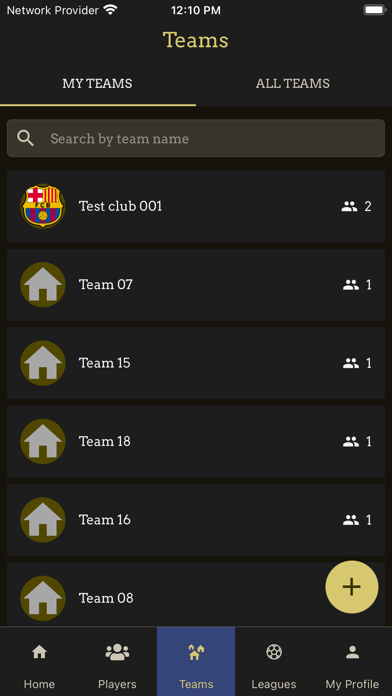Go to the Players tab icon
This screenshot has height=696, width=392.
pyautogui.click(x=117, y=652)
